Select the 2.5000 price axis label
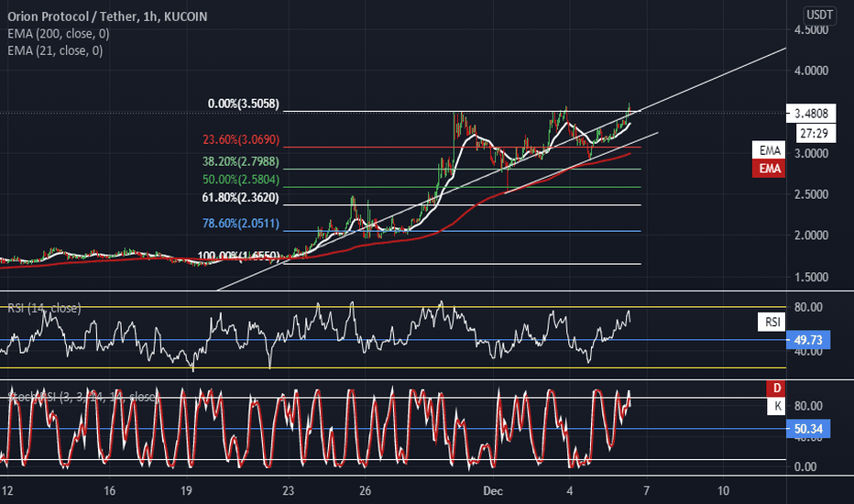 click(811, 194)
